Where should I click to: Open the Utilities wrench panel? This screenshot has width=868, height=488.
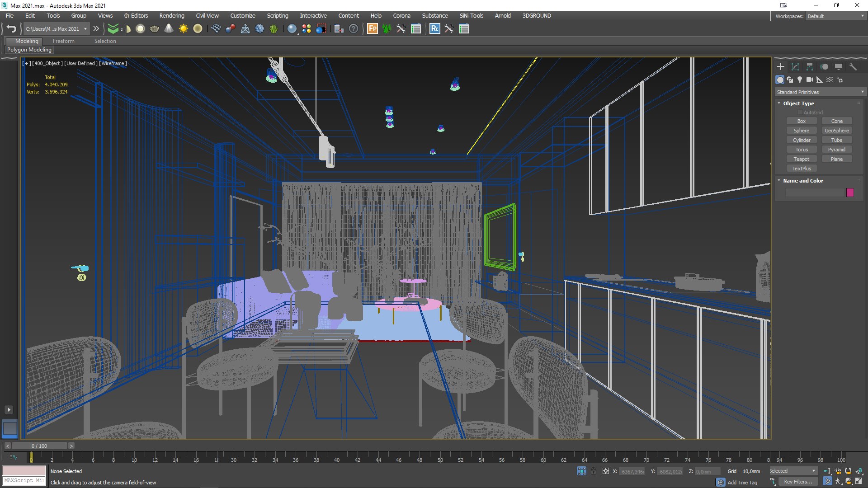[x=853, y=67]
